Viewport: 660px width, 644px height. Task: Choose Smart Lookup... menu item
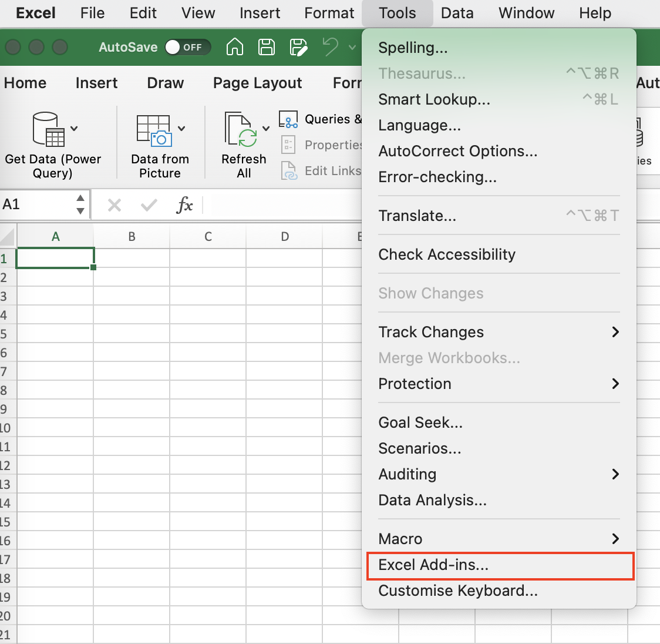[499, 99]
